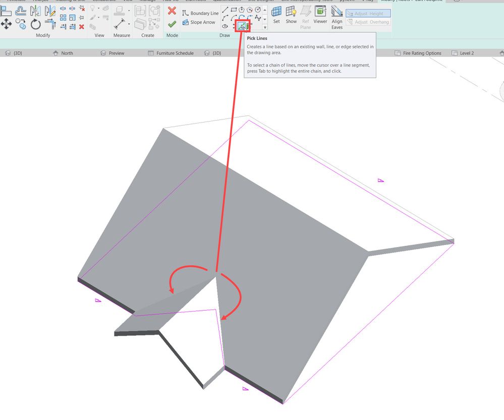Viewport: 504px width, 420px height.
Task: Choose the Line draw tool
Action: pos(226,10)
